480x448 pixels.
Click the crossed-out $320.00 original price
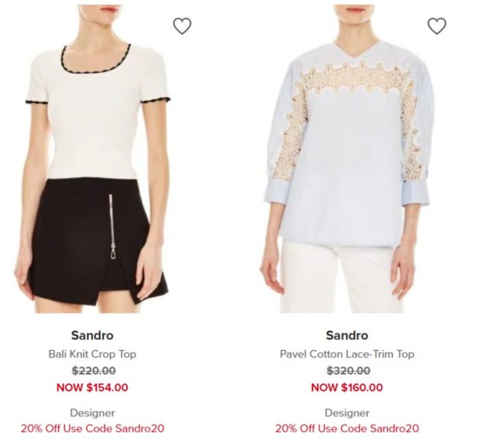pyautogui.click(x=348, y=371)
